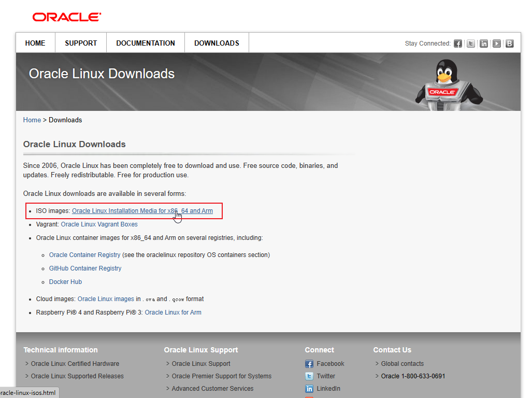Viewport: 532px width, 398px height.
Task: Open Oracle Linux Supported Releases footer link
Action: (x=77, y=376)
